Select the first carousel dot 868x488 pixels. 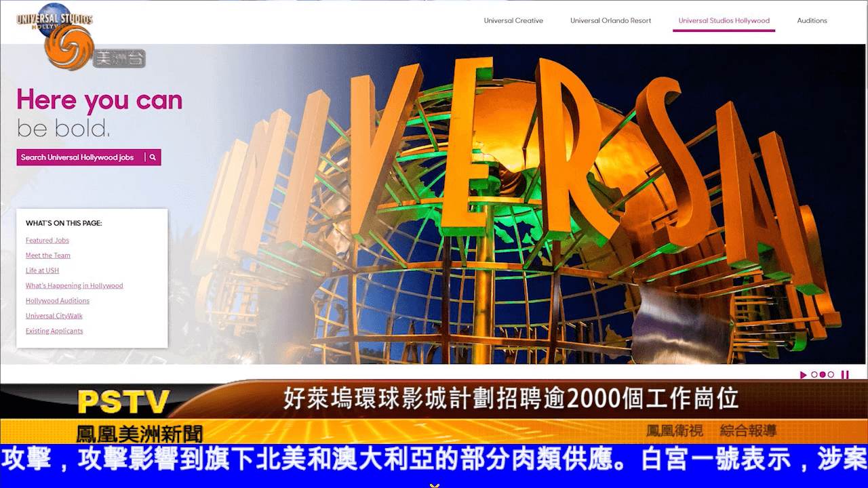tap(814, 375)
